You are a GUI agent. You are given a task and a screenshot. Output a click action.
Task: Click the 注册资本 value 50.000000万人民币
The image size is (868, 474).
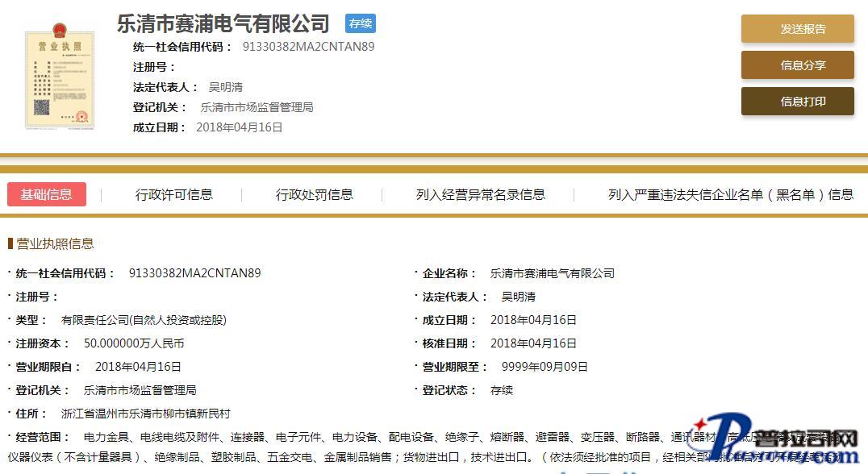click(134, 343)
